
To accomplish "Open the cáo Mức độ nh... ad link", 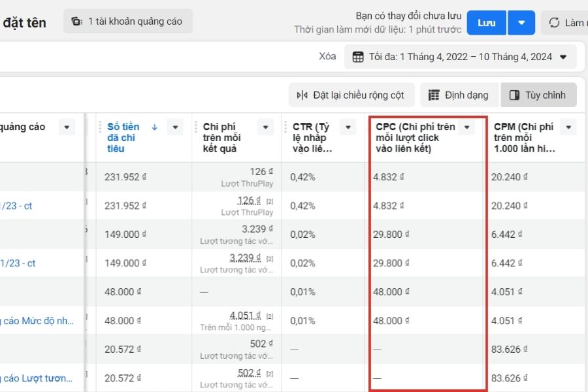I will click(x=37, y=321).
